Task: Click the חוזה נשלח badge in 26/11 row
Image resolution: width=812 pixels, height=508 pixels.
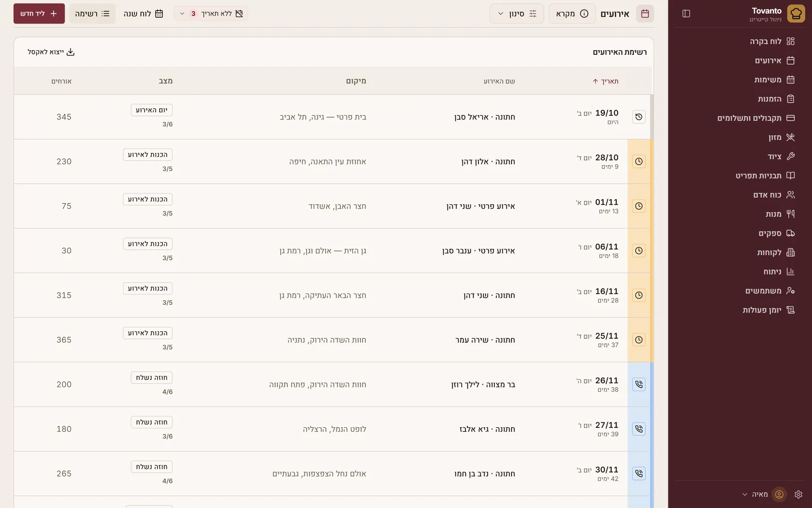Action: coord(151,378)
